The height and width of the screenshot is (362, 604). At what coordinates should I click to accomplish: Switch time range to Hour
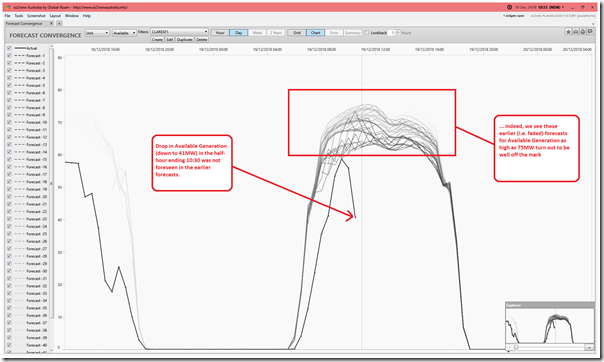220,33
